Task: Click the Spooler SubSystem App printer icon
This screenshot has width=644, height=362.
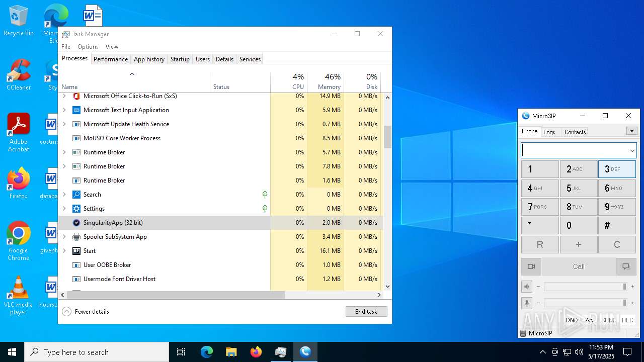Action: pyautogui.click(x=76, y=237)
